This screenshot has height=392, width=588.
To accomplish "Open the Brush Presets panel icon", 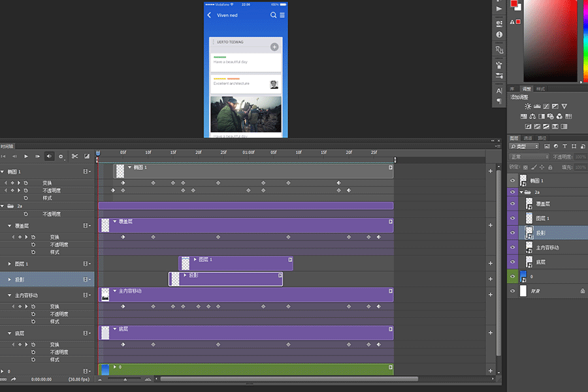I will click(499, 65).
